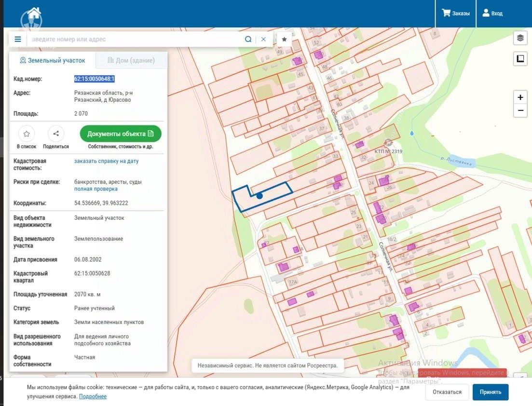Click Ранее учтенный status value
Image resolution: width=532 pixels, height=406 pixels.
click(x=95, y=308)
